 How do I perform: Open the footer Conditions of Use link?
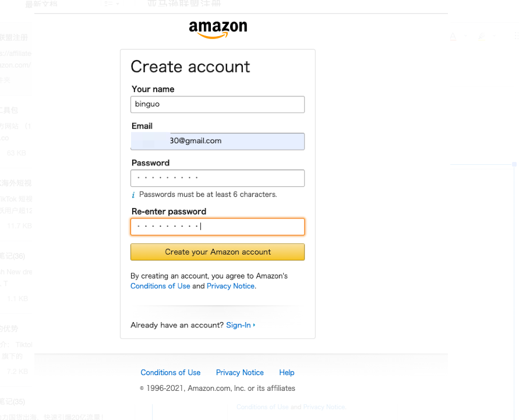tap(170, 373)
